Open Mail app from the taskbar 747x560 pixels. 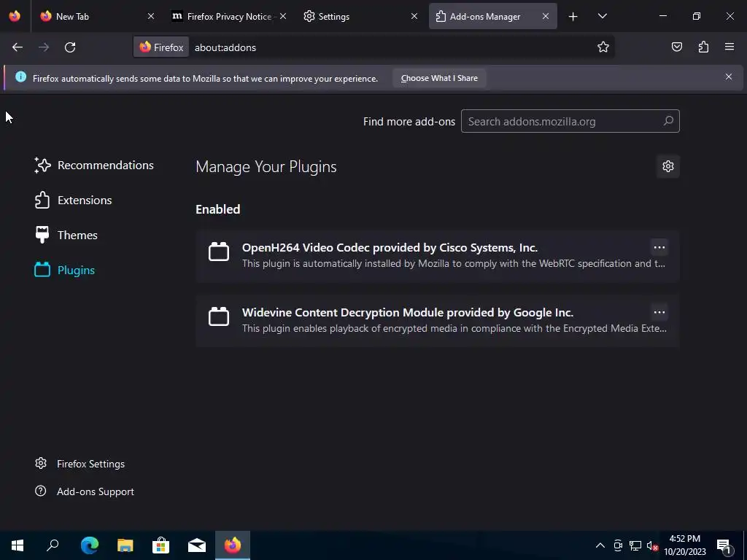point(197,545)
